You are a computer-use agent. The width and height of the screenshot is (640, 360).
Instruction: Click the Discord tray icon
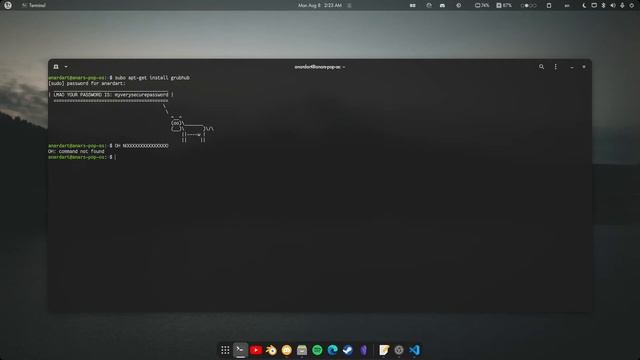442,5
